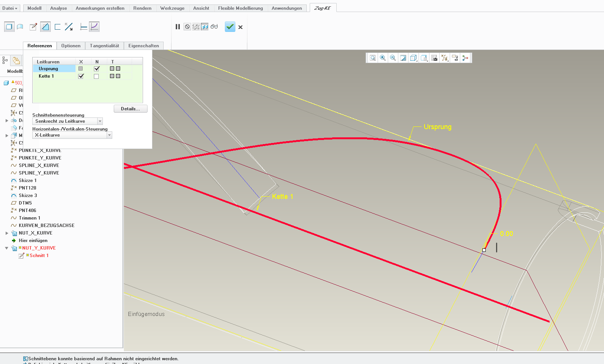
Task: Toggle the thin feature icon
Action: click(x=57, y=27)
